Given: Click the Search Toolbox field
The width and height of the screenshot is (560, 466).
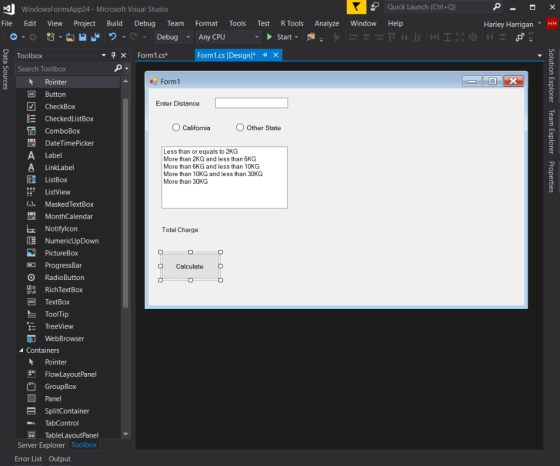Looking at the screenshot, I should (65, 69).
